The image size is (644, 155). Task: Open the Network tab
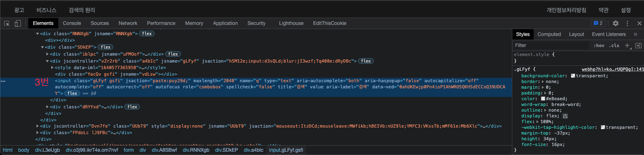(128, 23)
